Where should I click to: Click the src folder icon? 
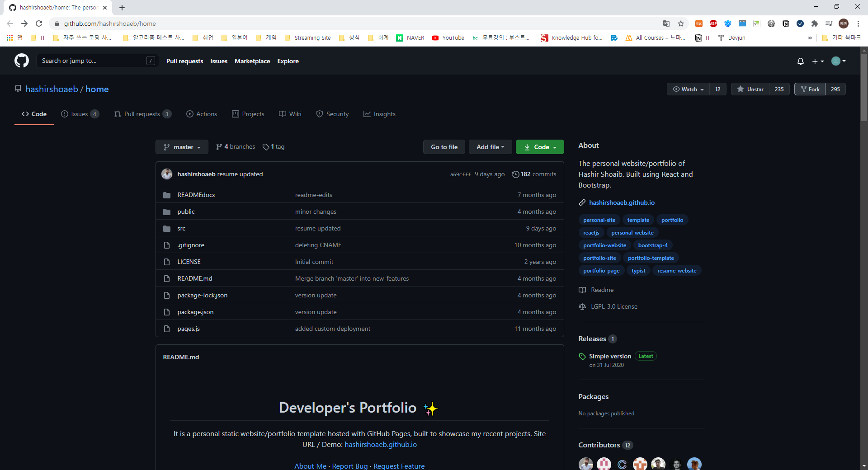tap(167, 229)
